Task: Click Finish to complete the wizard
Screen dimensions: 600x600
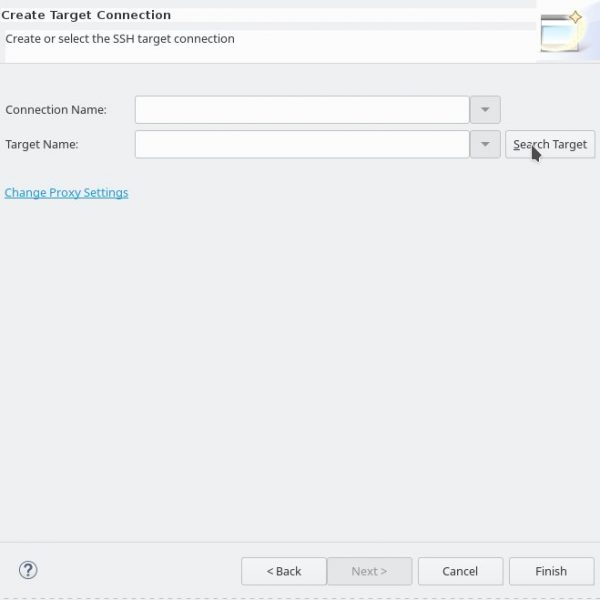Action: click(551, 571)
